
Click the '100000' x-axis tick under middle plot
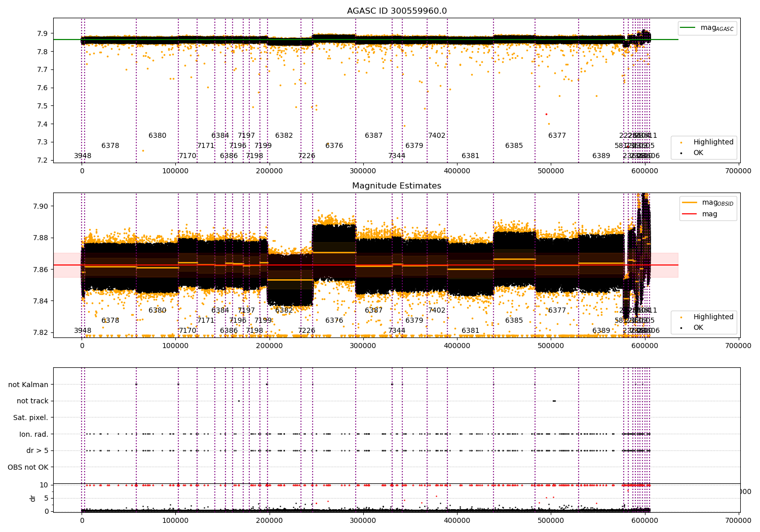tap(176, 346)
